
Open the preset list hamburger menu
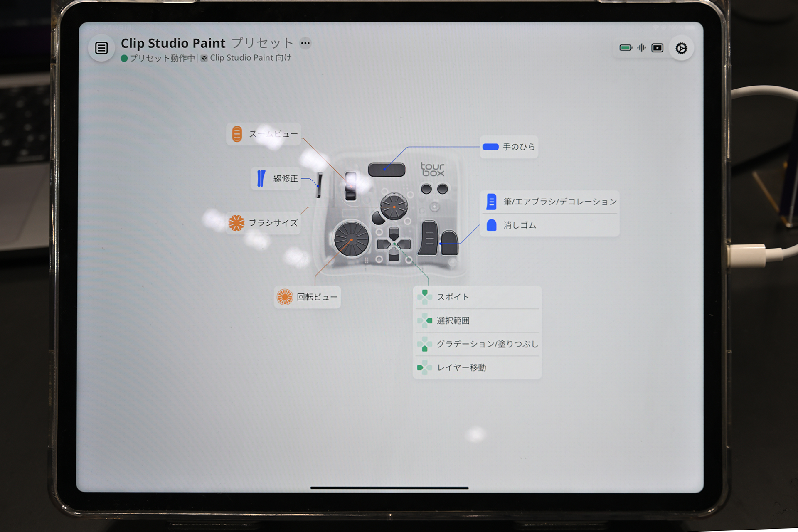(x=101, y=48)
